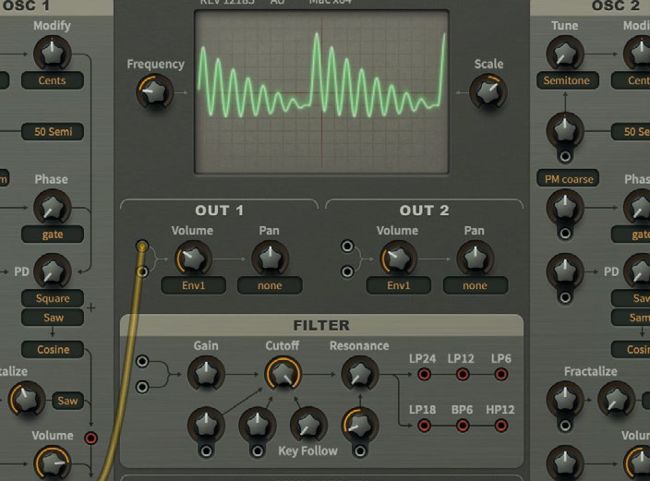The width and height of the screenshot is (650, 481).
Task: Click the OSC 1 red output socket
Action: coord(91,438)
